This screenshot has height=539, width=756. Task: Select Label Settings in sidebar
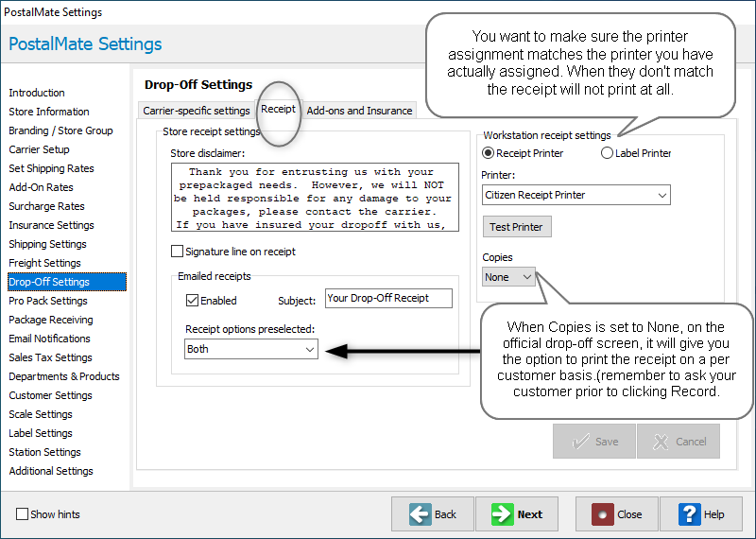pos(41,433)
